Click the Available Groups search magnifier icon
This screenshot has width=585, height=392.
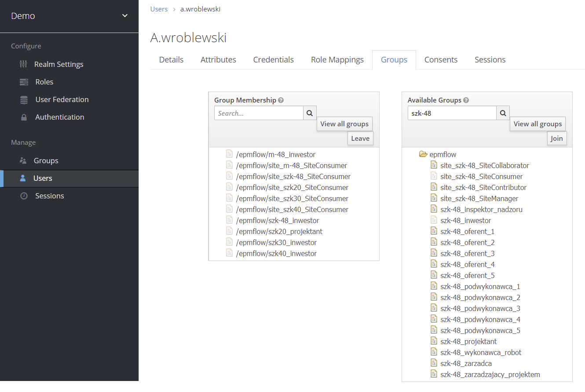pyautogui.click(x=503, y=113)
